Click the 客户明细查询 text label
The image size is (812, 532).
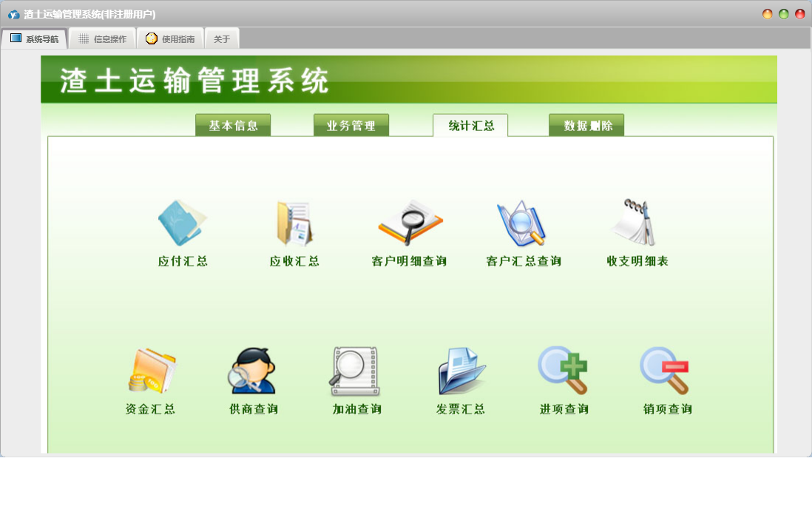point(409,261)
